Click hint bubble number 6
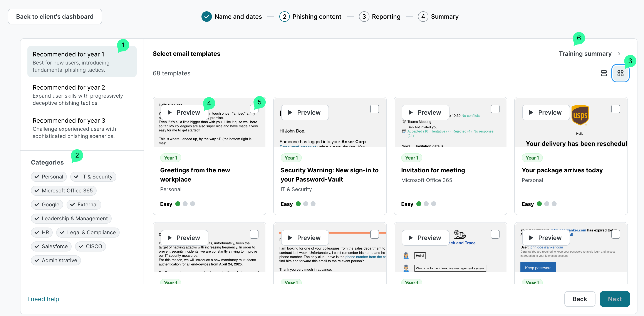Screen dimensions: 644x316 [579, 38]
